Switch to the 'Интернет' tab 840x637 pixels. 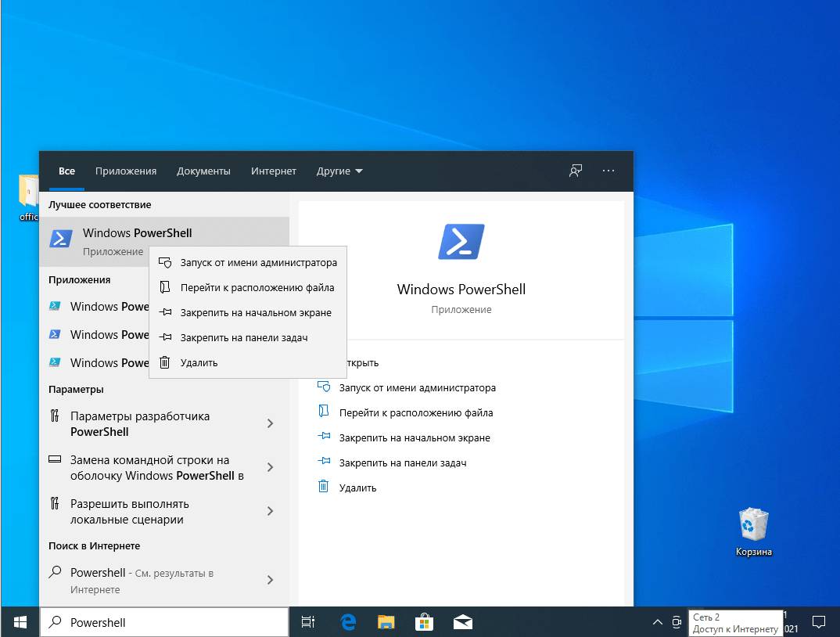273,171
